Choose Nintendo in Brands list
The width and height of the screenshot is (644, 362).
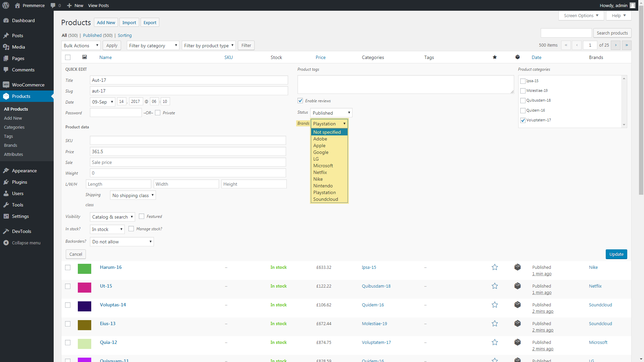click(329, 186)
